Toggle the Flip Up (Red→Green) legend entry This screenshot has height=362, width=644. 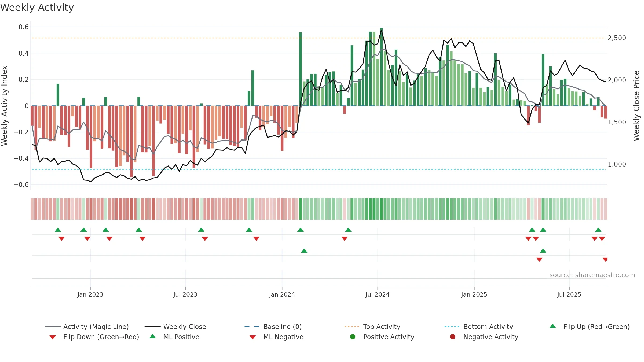[589, 327]
